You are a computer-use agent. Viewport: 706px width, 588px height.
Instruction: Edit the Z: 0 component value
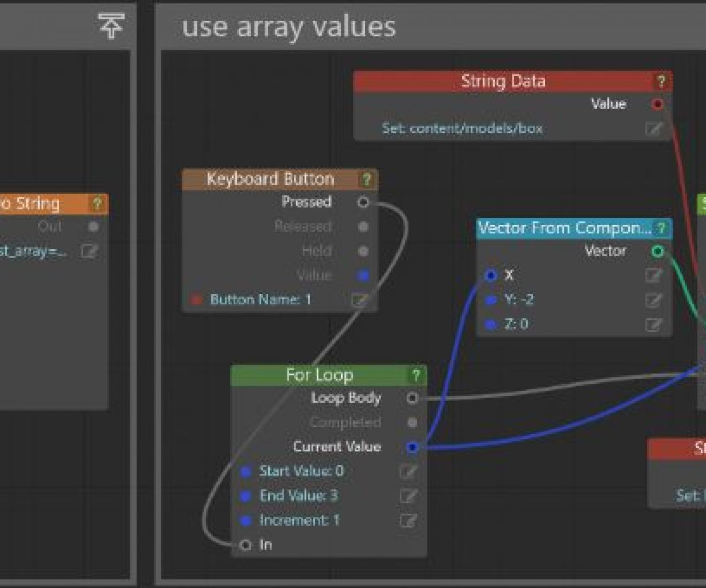[653, 324]
